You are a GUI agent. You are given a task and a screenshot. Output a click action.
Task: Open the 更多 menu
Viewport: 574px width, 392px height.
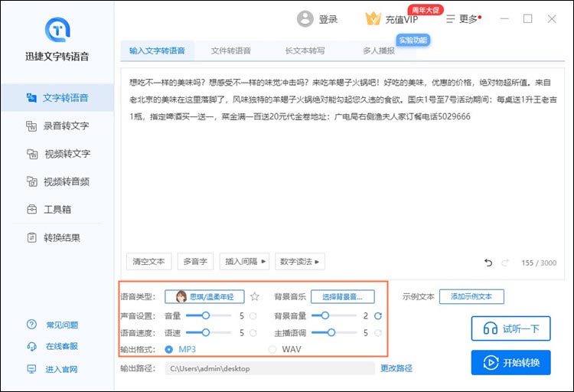(462, 19)
